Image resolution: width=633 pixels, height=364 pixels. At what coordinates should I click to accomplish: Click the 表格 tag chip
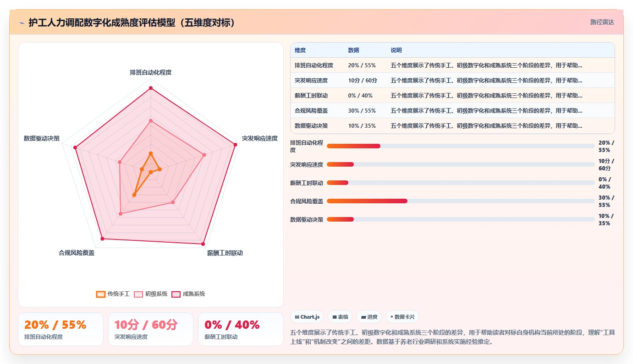click(340, 317)
